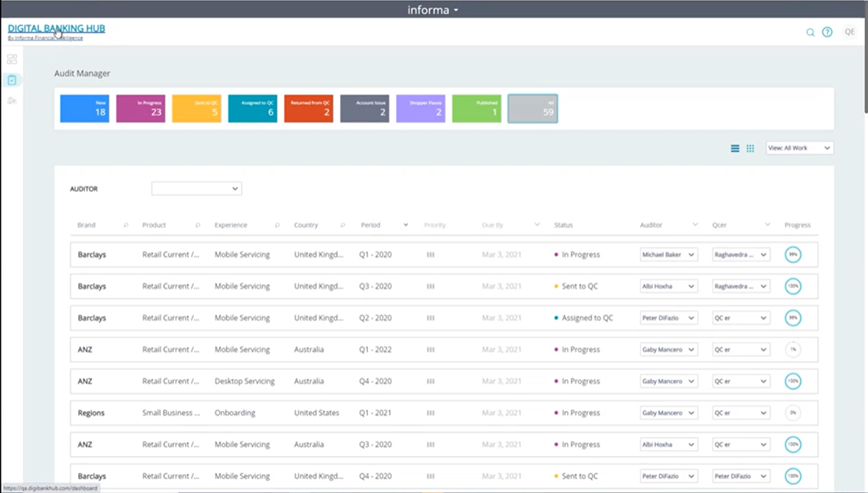Open Qcer dropdown in Barclays Q1 - 2020 row
The width and height of the screenshot is (868, 493).
pos(740,255)
